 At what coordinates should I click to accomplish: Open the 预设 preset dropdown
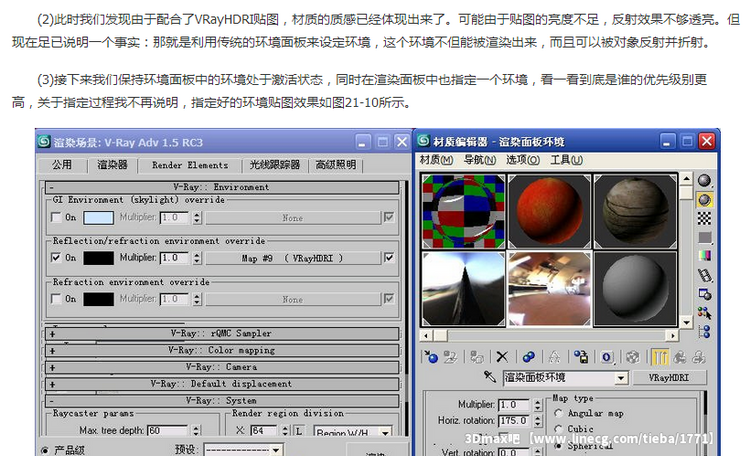pyautogui.click(x=276, y=450)
